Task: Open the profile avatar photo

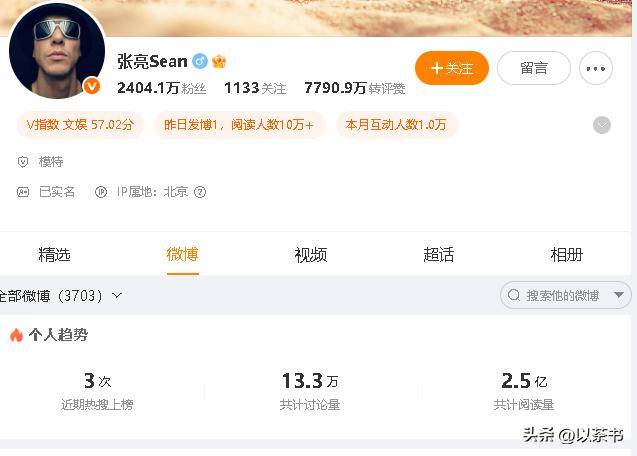Action: point(57,51)
